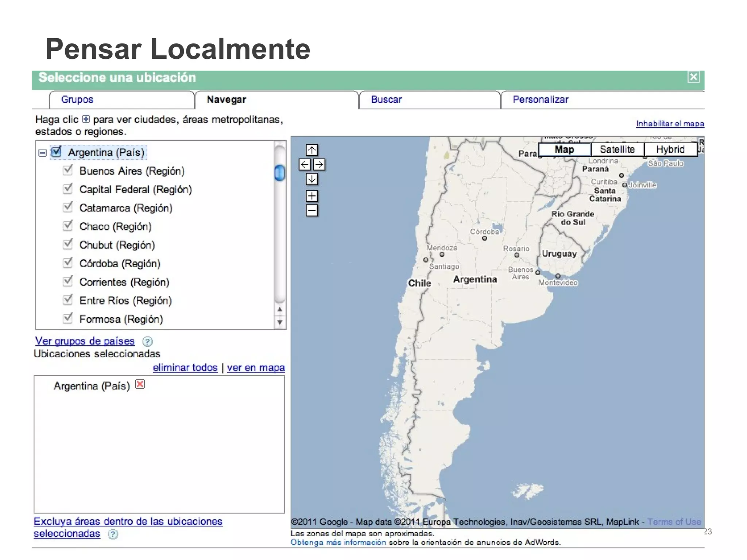Toggle Córdoba (Región) checkbox

[x=68, y=262]
